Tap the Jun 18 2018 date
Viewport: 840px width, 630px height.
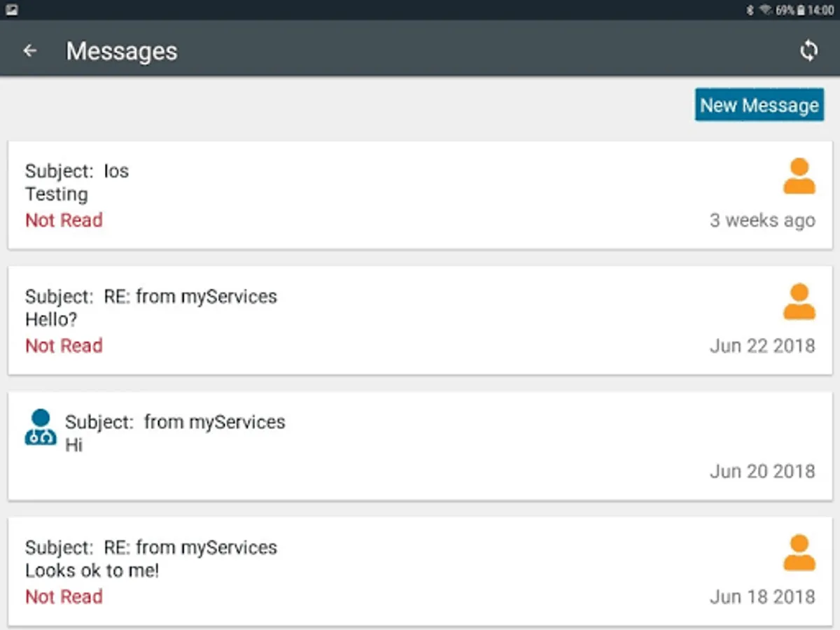tap(762, 597)
